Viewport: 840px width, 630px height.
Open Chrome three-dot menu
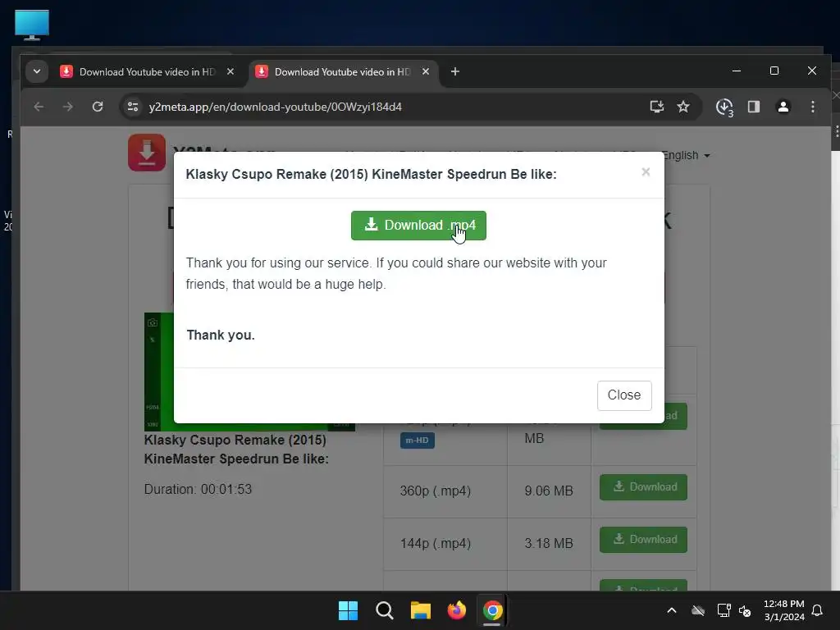pos(813,107)
